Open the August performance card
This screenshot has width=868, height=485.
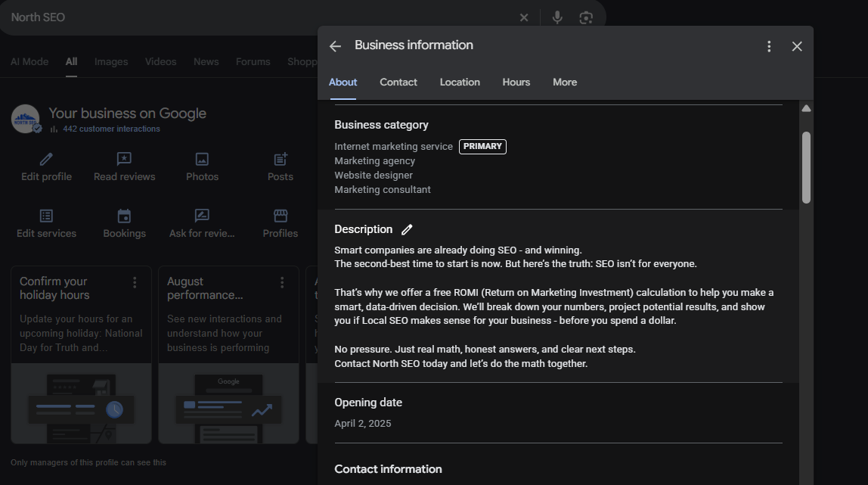228,354
